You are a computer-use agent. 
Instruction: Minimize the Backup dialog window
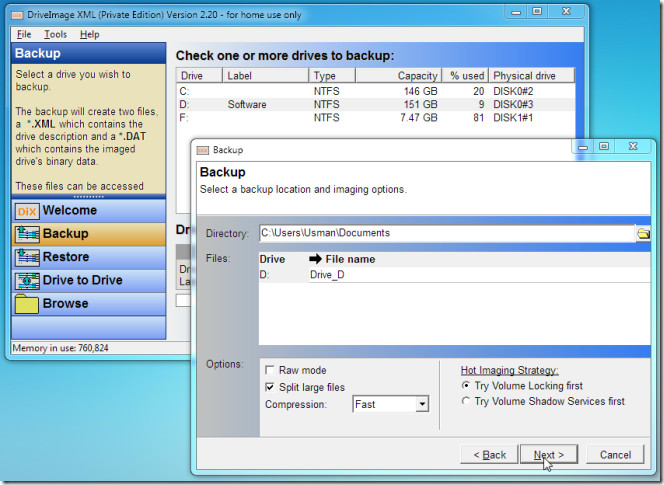point(583,147)
